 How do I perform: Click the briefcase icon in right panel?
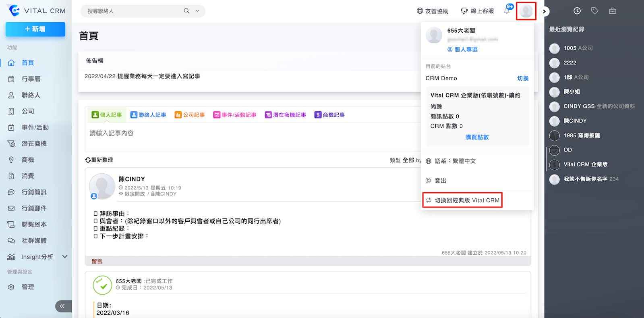pos(613,11)
